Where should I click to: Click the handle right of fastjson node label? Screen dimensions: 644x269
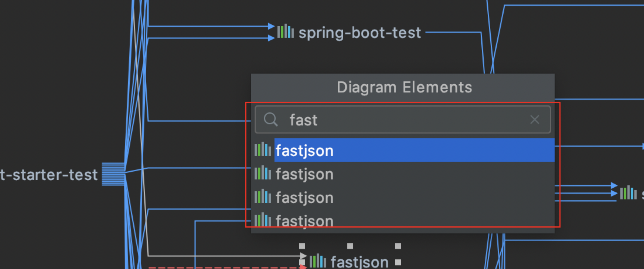[398, 262]
